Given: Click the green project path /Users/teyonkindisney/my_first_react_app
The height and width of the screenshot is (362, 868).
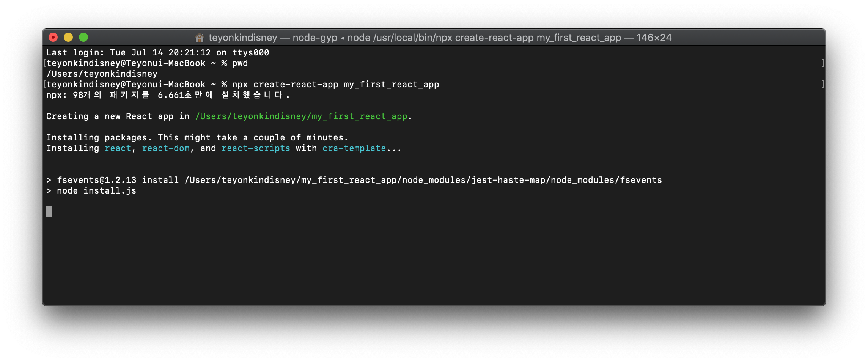Looking at the screenshot, I should (x=301, y=116).
